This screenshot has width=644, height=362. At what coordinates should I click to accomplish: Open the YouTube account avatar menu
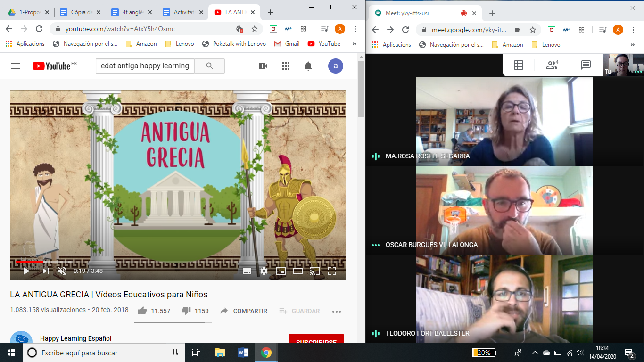click(336, 66)
